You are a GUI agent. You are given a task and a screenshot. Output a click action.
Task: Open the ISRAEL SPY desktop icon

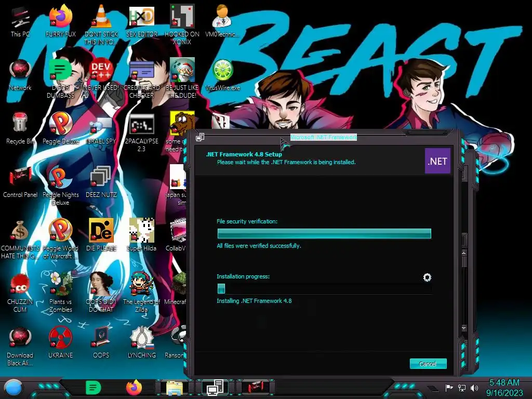pos(101,126)
